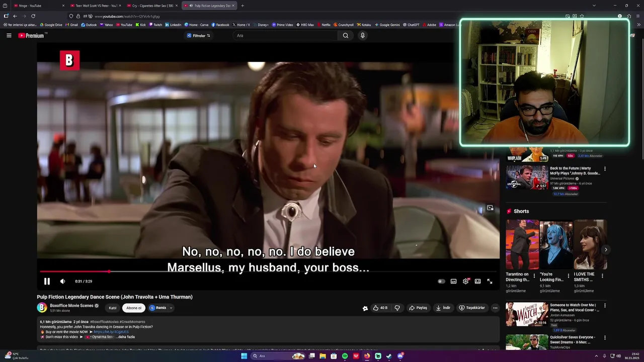Screen dimensions: 644x362
Task: Open options for I LOVE THE SMITHS short
Action: (602, 276)
